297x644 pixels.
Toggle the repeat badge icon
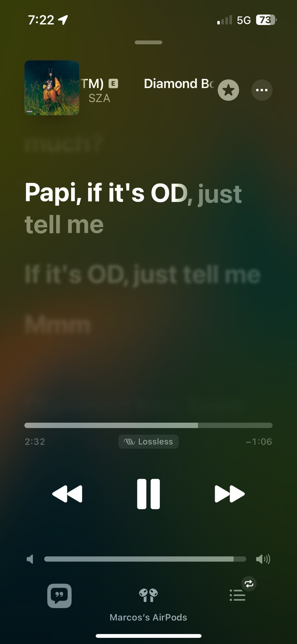[249, 584]
